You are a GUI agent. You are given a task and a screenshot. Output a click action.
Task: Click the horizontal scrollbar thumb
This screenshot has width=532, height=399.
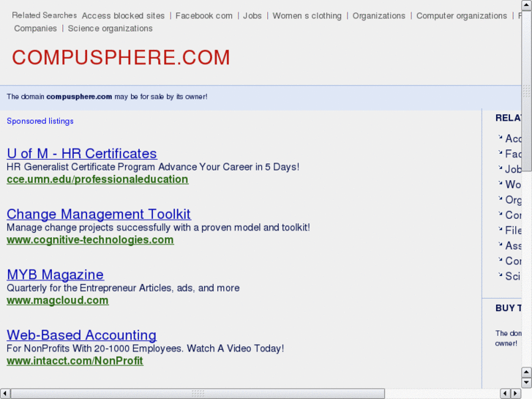tap(198, 394)
